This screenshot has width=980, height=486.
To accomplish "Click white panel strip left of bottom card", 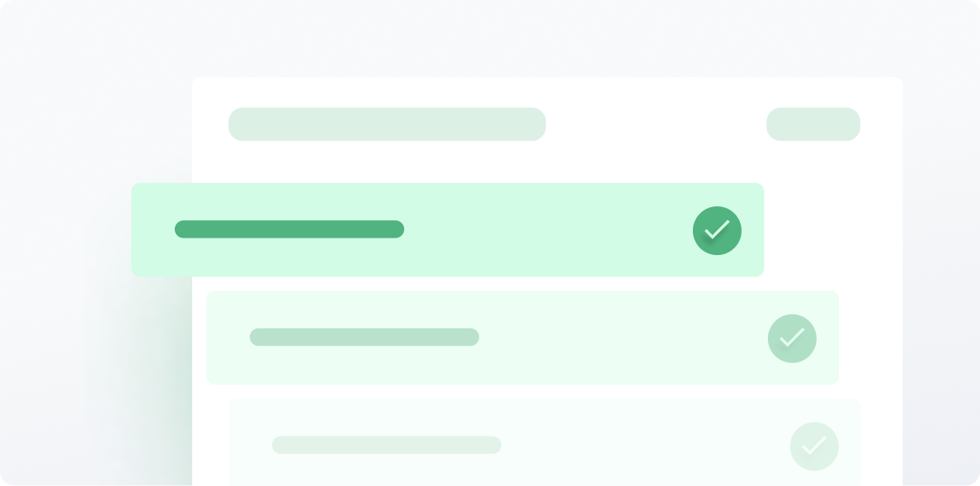I will (210, 441).
